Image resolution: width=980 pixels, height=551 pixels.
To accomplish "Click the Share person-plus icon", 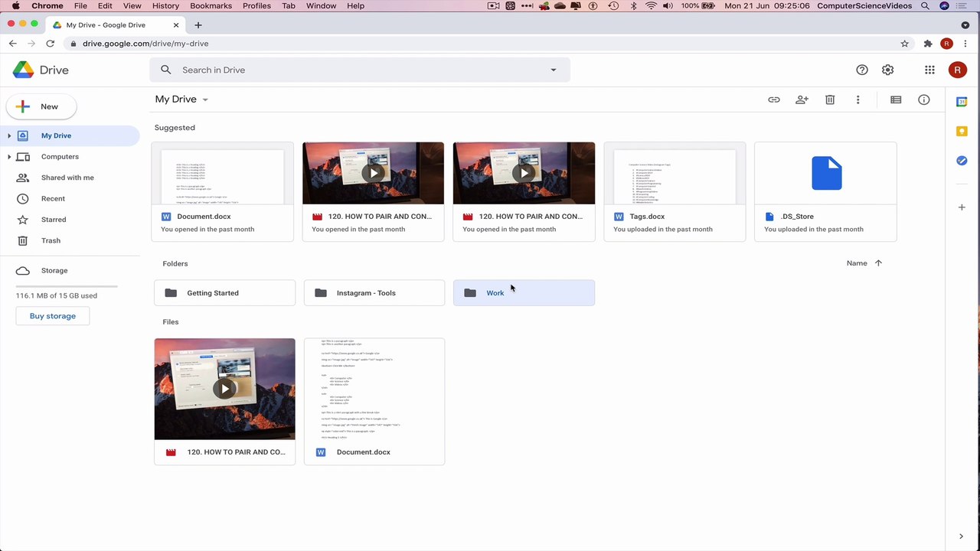I will (x=802, y=99).
